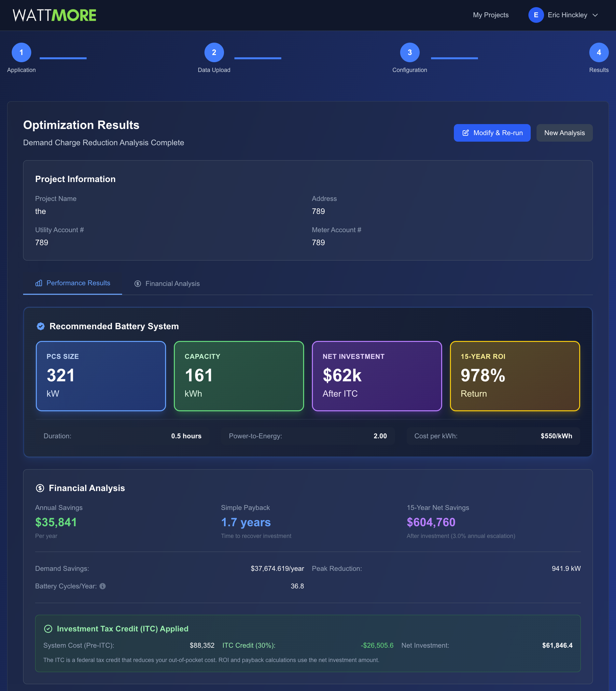Click the Battery Cycles/Year info icon
The image size is (616, 691).
coord(103,586)
